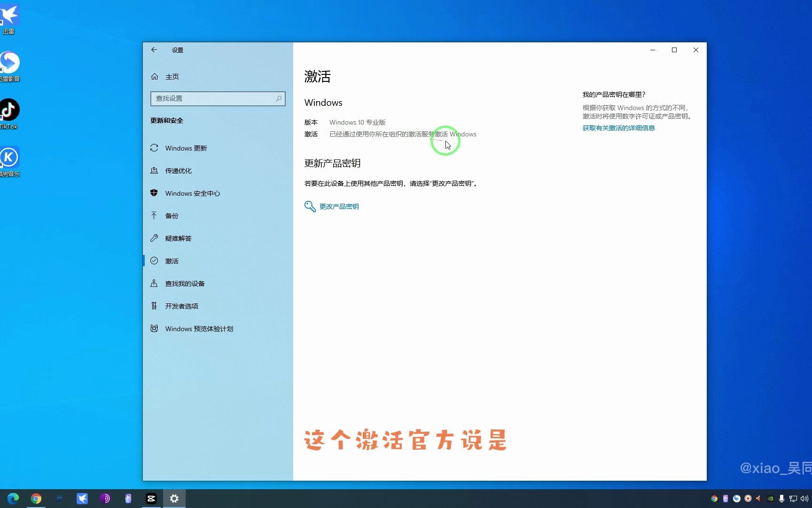
Task: Click the 更改产品密钥 link
Action: [339, 206]
